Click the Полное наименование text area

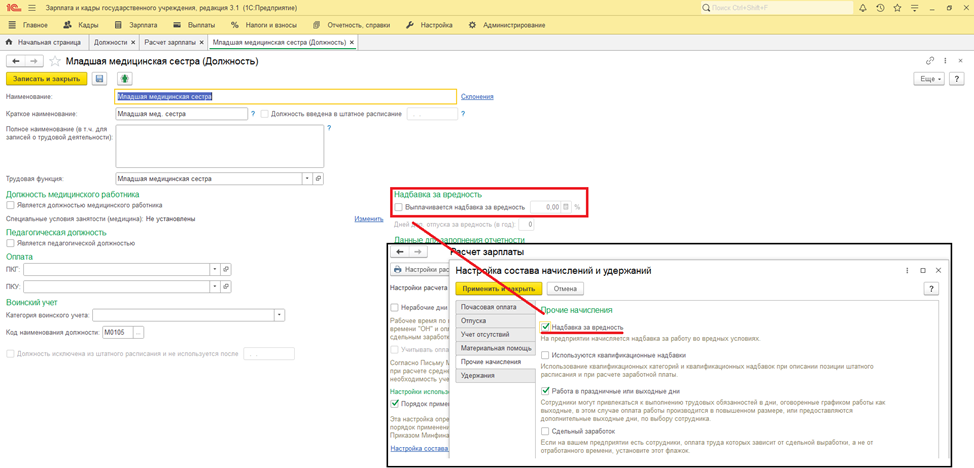[x=219, y=146]
